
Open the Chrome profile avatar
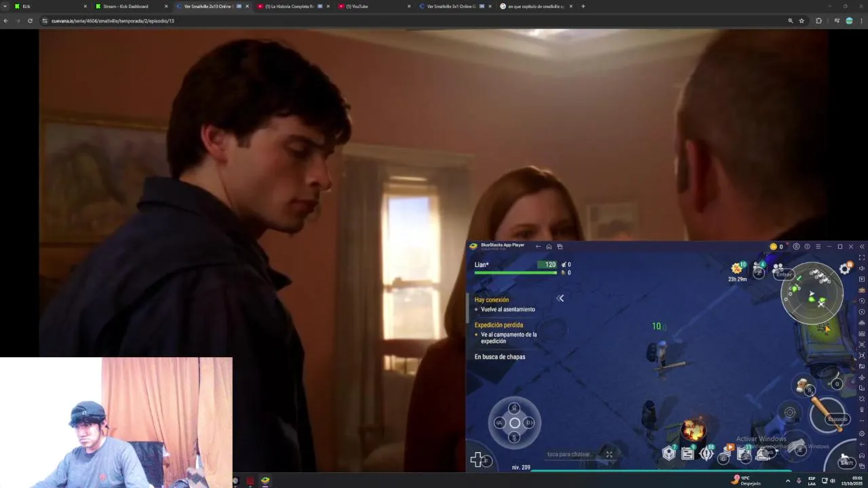[849, 21]
